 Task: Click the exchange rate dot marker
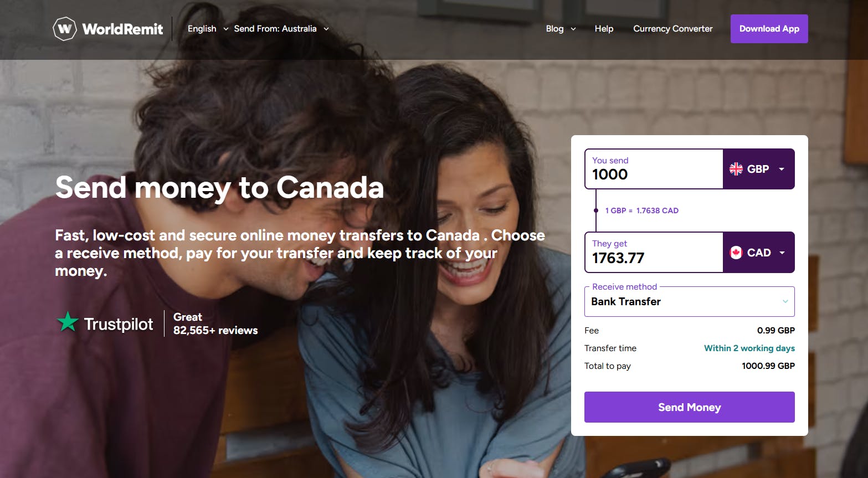coord(596,210)
